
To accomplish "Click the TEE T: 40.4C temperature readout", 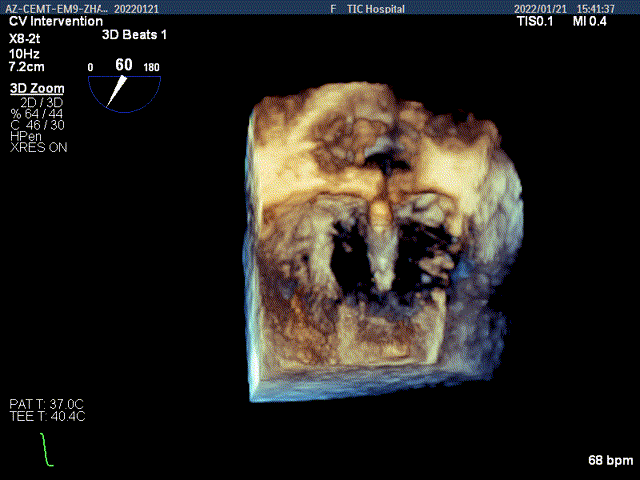I will [x=48, y=416].
